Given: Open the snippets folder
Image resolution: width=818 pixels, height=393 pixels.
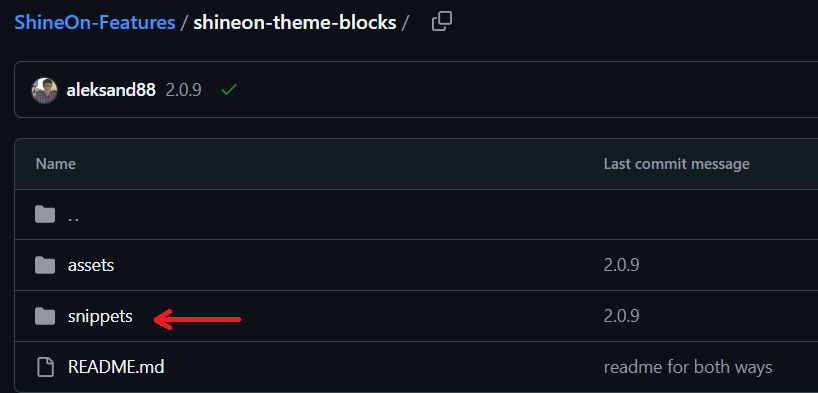Looking at the screenshot, I should pyautogui.click(x=100, y=316).
